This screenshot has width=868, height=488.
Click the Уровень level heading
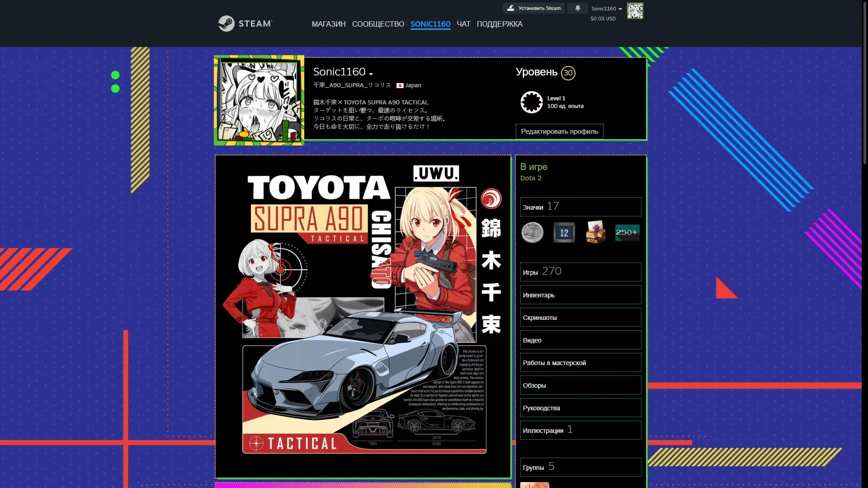pyautogui.click(x=537, y=72)
